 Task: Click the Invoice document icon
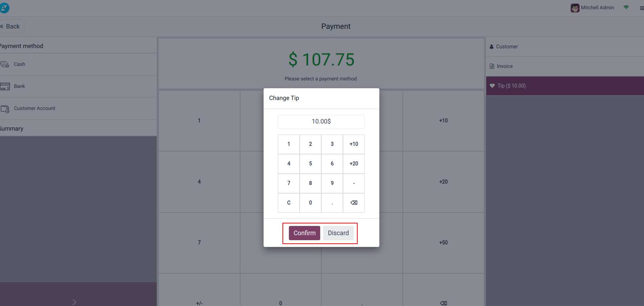pyautogui.click(x=492, y=66)
